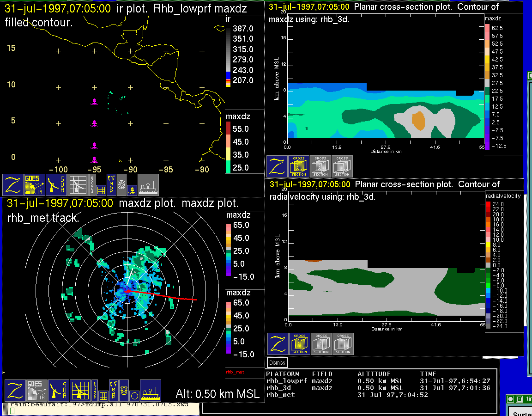Enable the grayed ship icon in the ir plot toolbar
The width and height of the screenshot is (532, 416).
pyautogui.click(x=148, y=185)
